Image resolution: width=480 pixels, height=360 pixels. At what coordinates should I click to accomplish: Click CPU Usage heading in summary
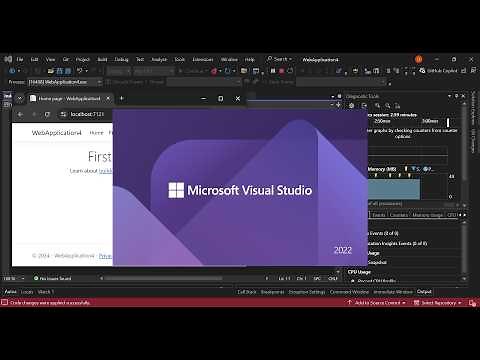point(359,272)
